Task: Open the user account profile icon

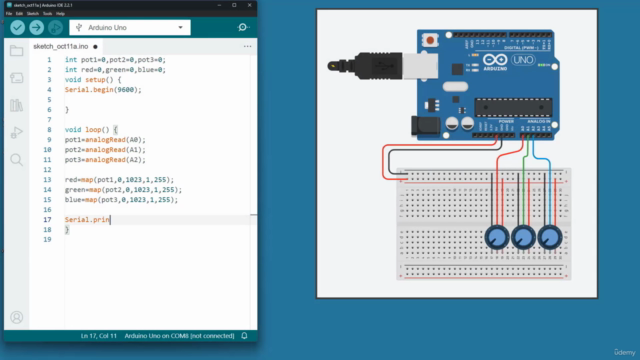Action: tap(16, 317)
